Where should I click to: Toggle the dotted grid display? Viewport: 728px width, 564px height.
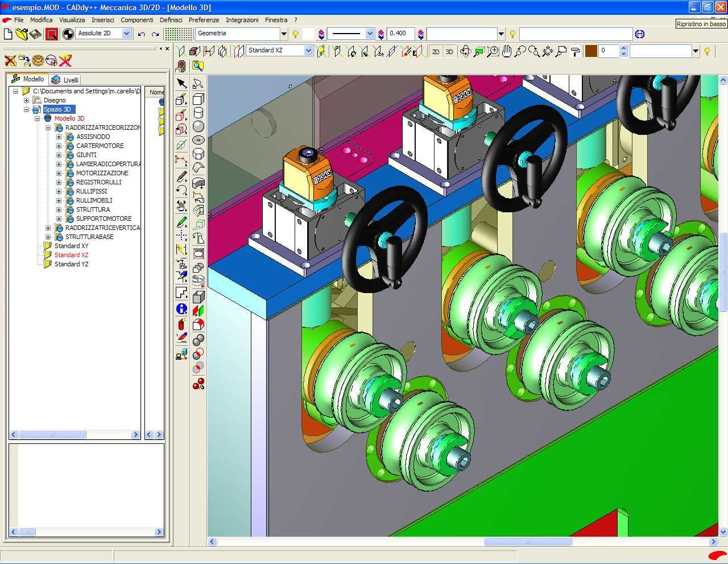click(178, 34)
